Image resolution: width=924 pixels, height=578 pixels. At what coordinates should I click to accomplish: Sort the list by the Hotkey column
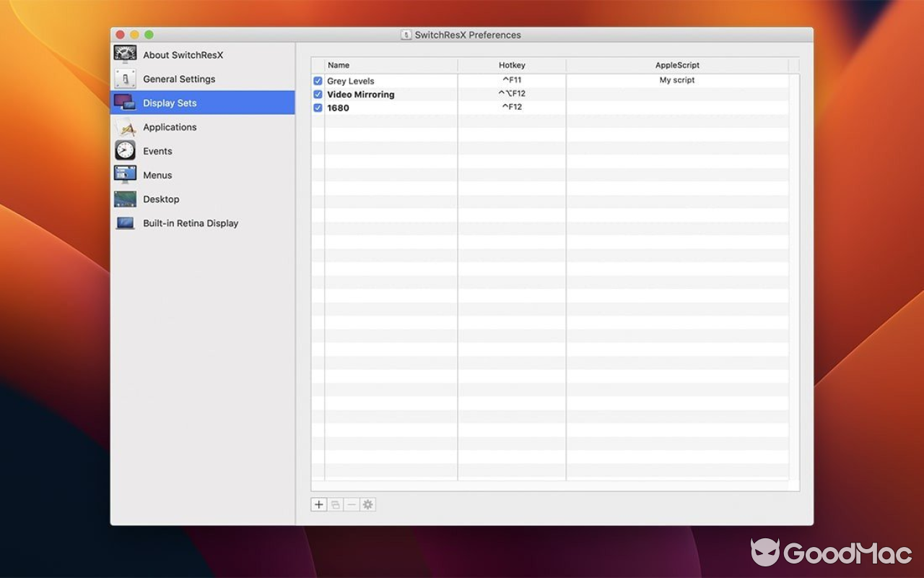[511, 64]
